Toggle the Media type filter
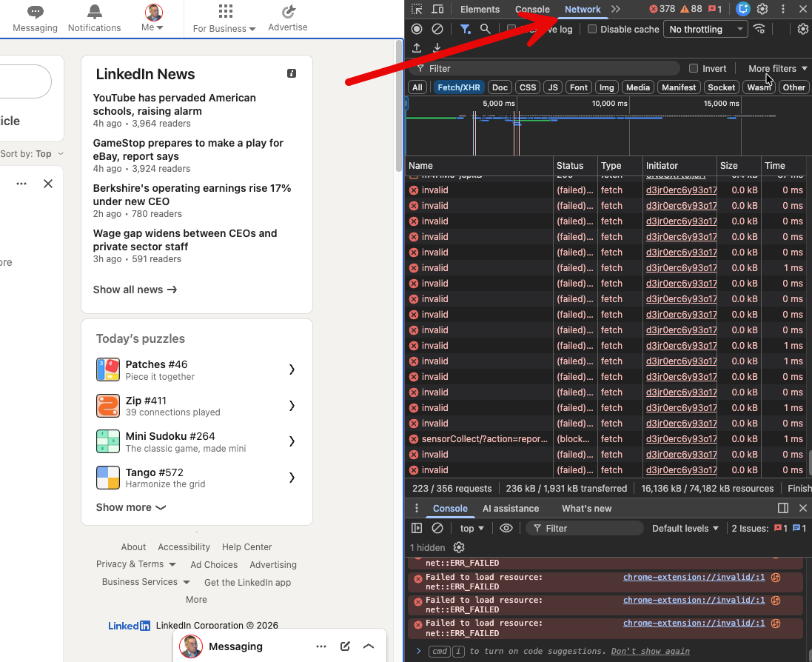Screen dimensions: 812x662 click(638, 87)
